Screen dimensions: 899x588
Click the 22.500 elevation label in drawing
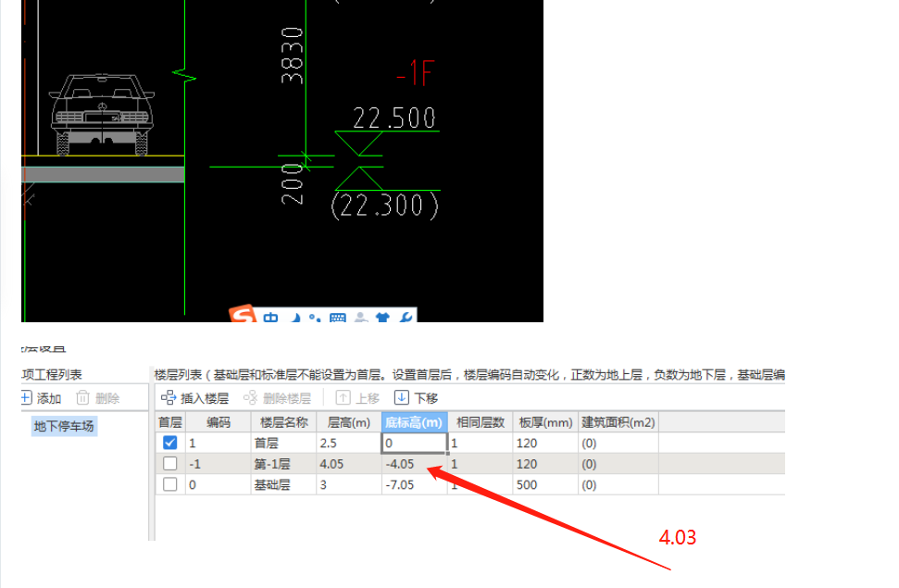coord(393,119)
